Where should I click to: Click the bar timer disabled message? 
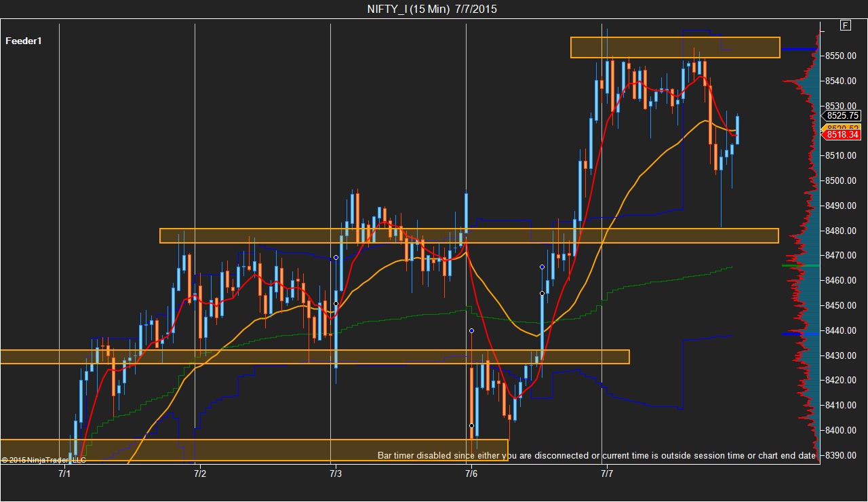597,455
